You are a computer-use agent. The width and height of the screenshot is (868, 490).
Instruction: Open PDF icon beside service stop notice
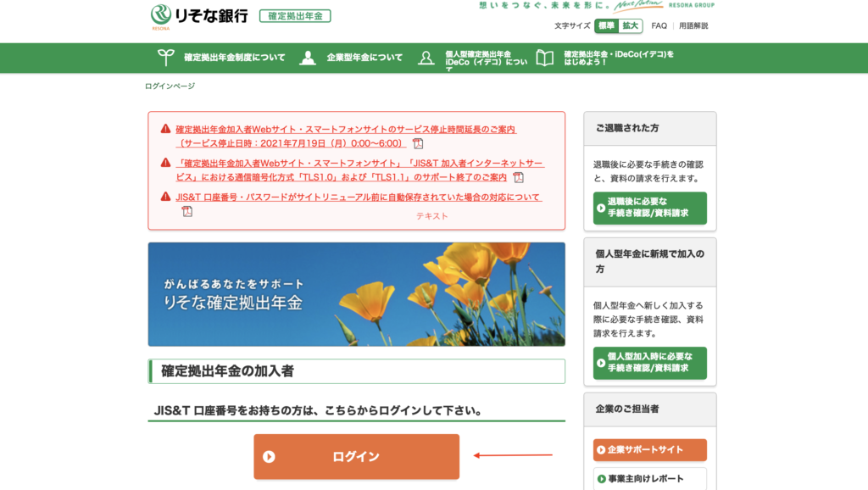pyautogui.click(x=418, y=143)
